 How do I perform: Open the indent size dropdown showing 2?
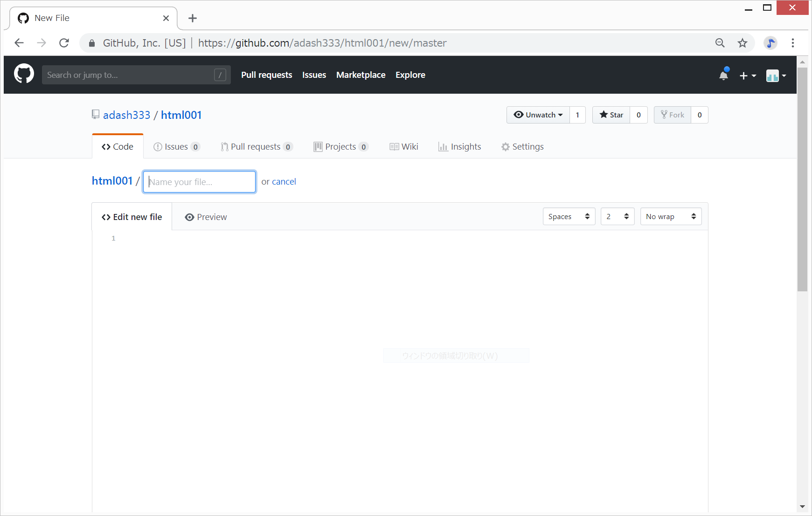[617, 216]
